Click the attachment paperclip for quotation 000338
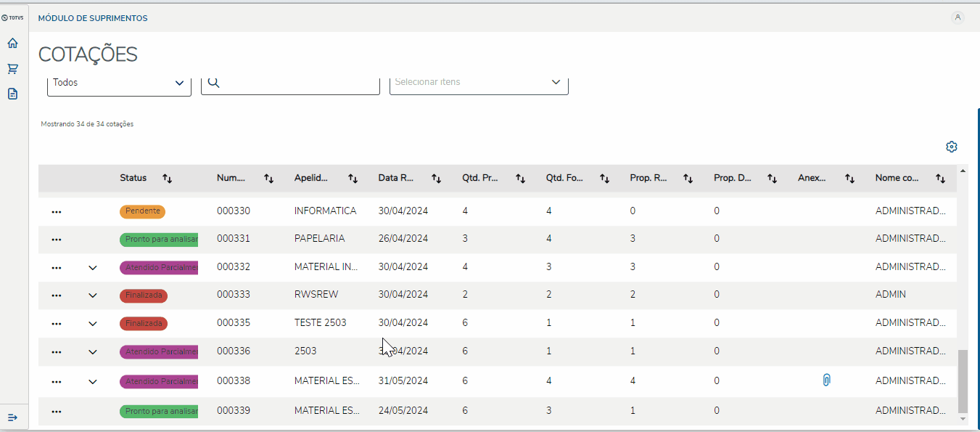This screenshot has width=980, height=432. (826, 380)
